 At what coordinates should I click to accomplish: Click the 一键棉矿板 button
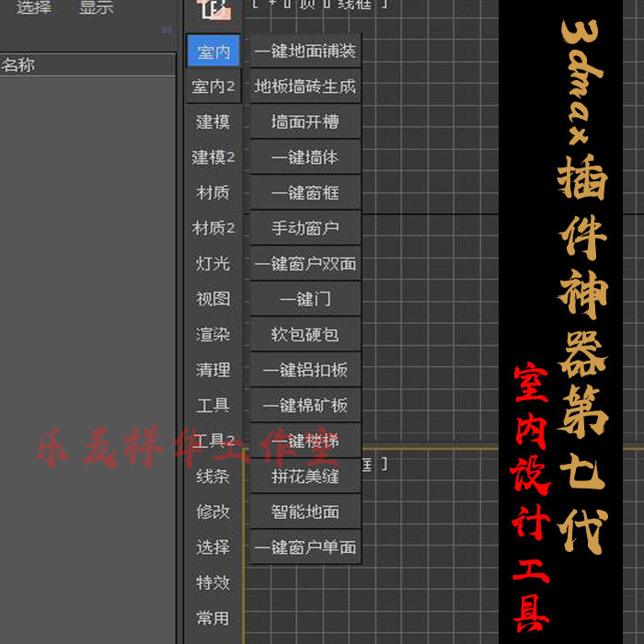(x=305, y=406)
